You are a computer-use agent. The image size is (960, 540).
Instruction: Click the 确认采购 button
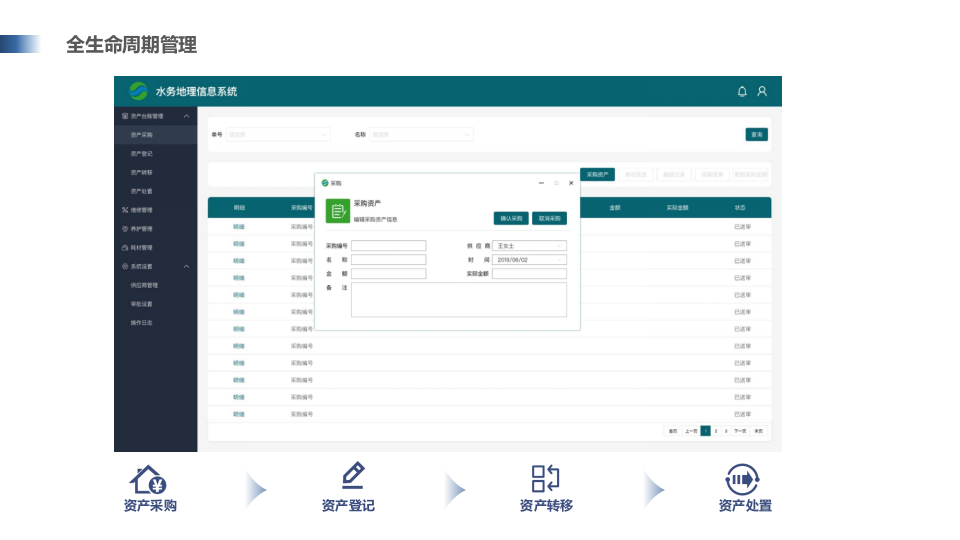pyautogui.click(x=511, y=218)
